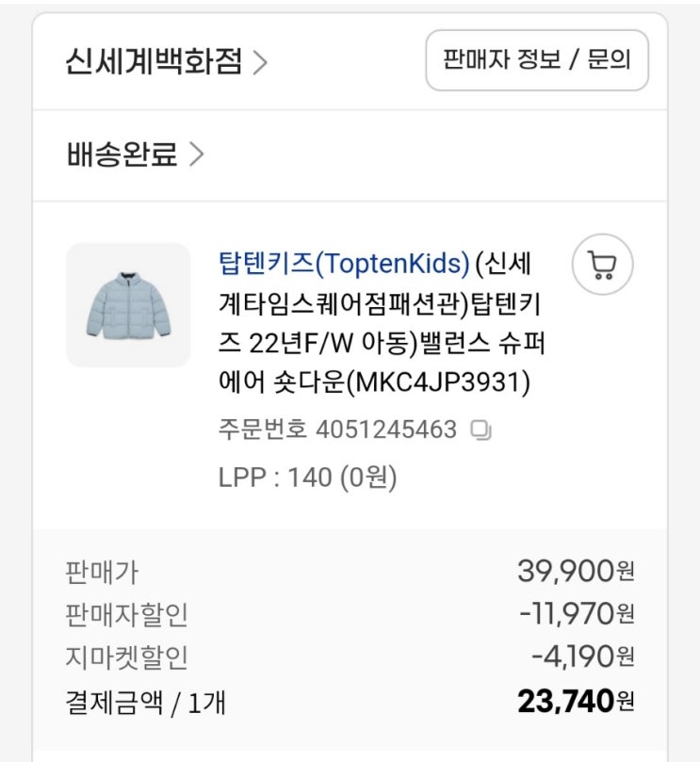Click the add to cart icon
The height and width of the screenshot is (762, 700).
click(602, 266)
